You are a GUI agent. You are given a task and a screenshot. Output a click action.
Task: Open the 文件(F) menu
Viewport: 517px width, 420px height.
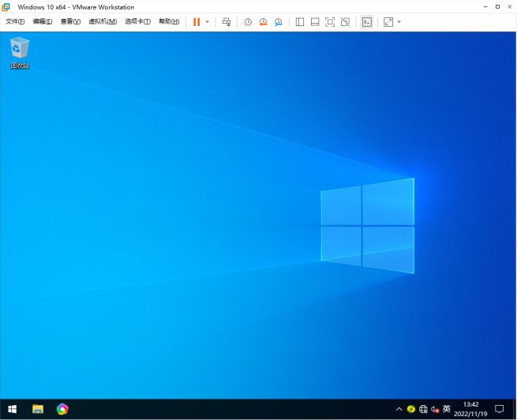click(15, 22)
